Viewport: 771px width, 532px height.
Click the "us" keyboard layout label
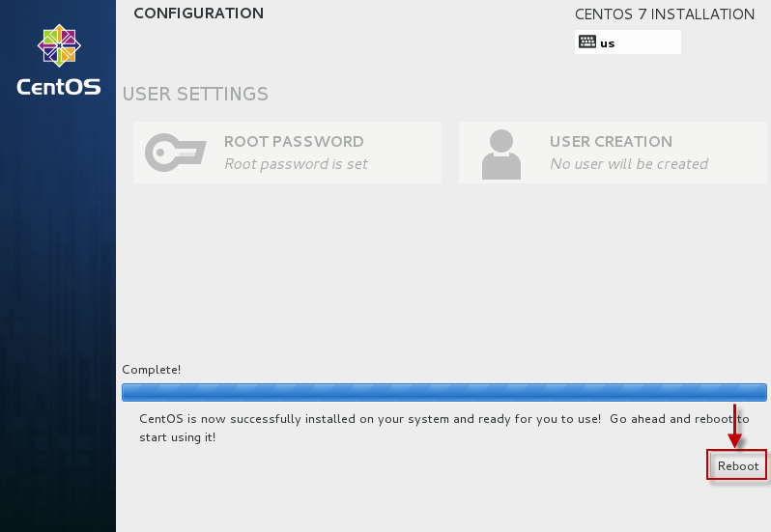607,42
